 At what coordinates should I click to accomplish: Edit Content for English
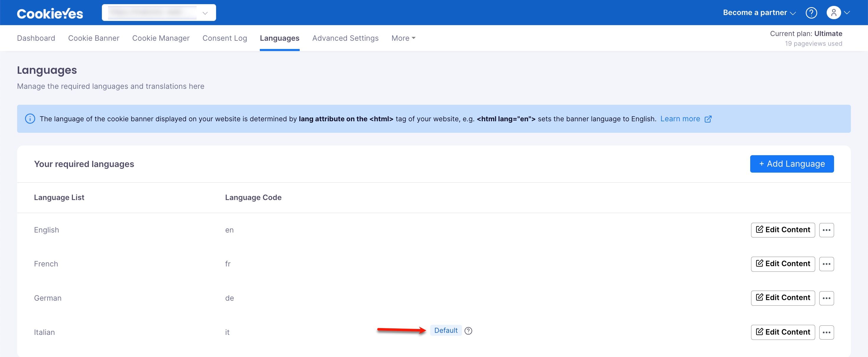(x=782, y=230)
